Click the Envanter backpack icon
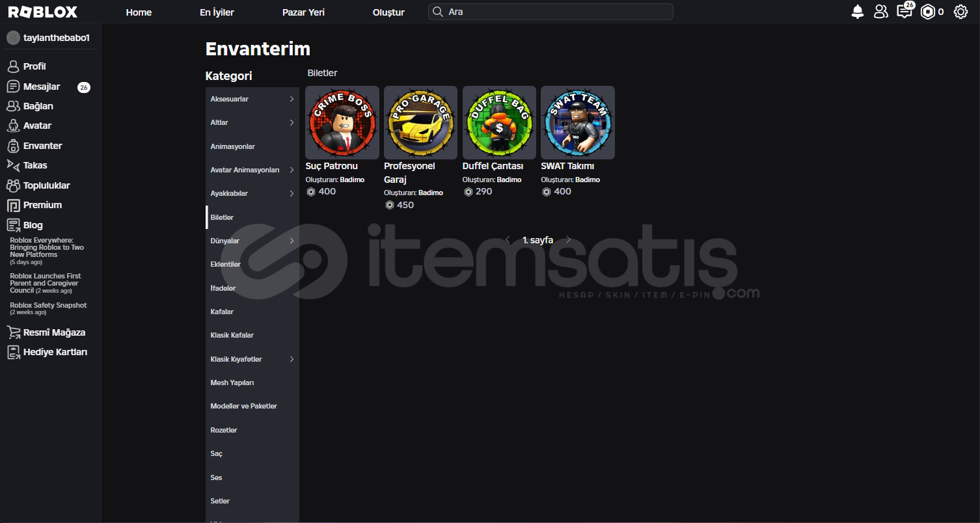 (13, 146)
